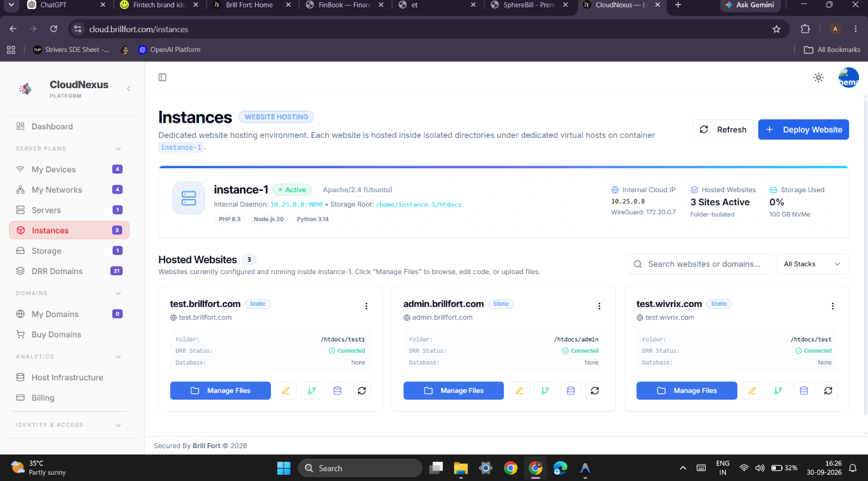This screenshot has height=481, width=868.
Task: Click database icon for admin.brillfort.com
Action: [x=571, y=391]
